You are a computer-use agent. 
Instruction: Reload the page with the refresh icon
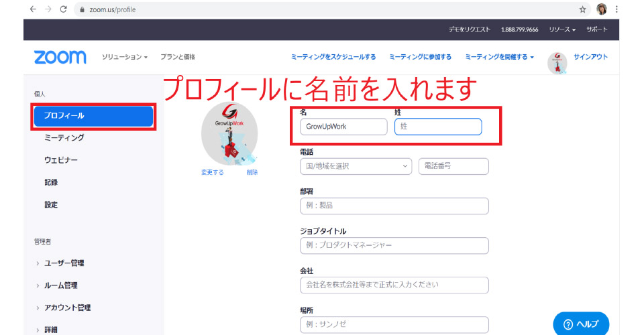coord(63,9)
